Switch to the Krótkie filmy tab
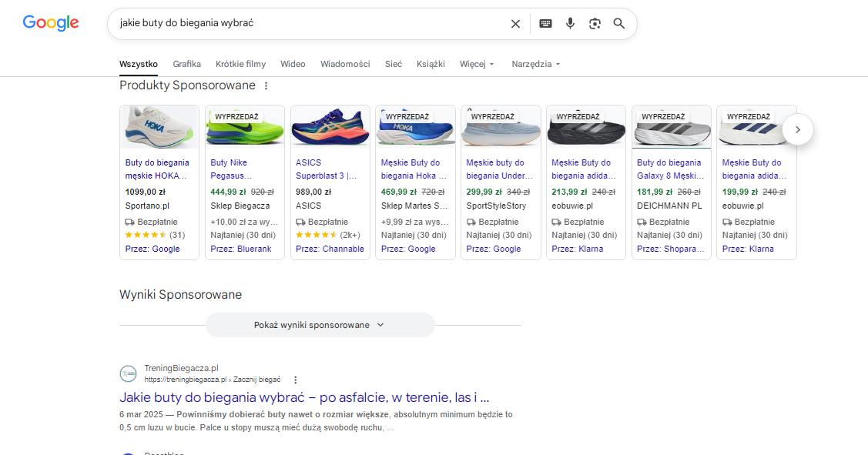The height and width of the screenshot is (455, 868). [x=241, y=64]
